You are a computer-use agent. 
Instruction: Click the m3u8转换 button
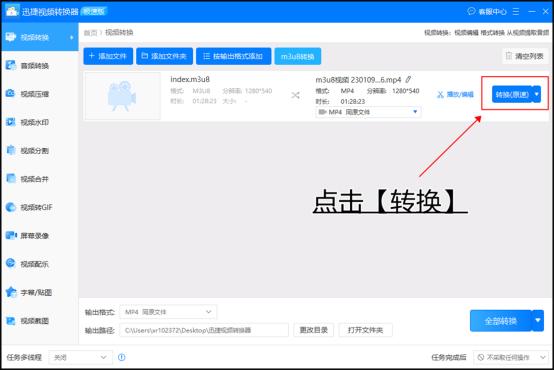tap(297, 56)
